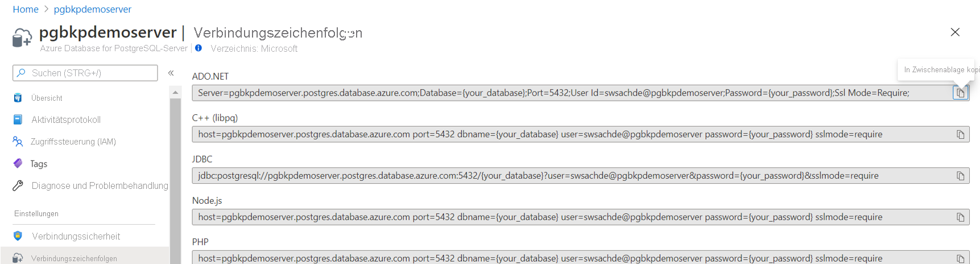Collapse the sidebar with double chevron
This screenshot has height=264, width=980.
click(x=171, y=73)
